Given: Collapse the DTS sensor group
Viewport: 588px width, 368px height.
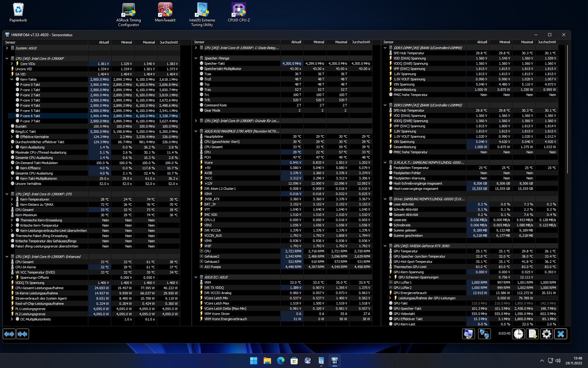Looking at the screenshot, I should point(7,194).
